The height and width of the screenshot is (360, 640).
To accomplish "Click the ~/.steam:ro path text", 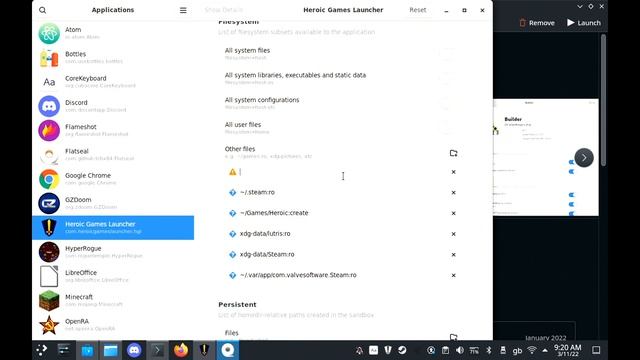I will click(x=257, y=192).
